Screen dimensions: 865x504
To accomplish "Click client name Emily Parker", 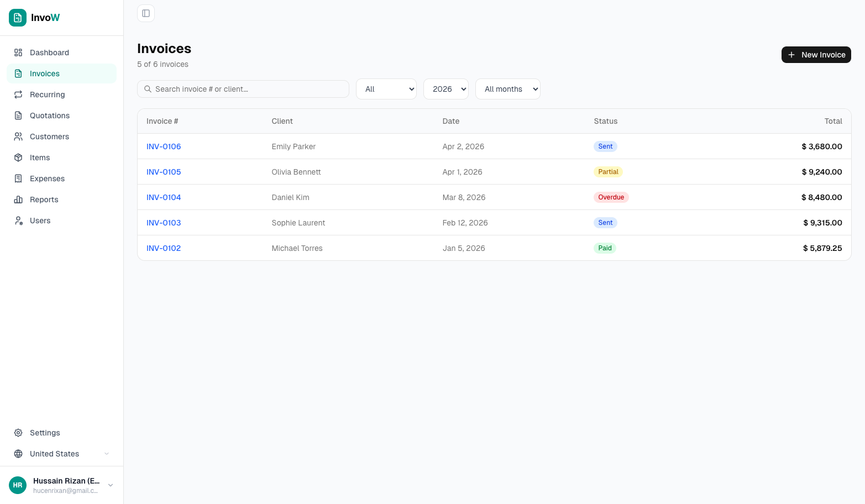I will click(x=293, y=146).
